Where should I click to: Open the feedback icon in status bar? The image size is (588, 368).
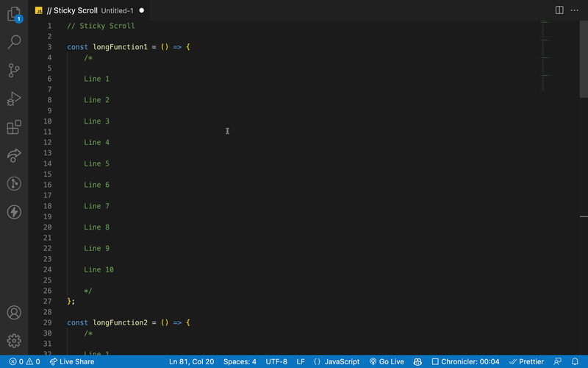pyautogui.click(x=558, y=361)
